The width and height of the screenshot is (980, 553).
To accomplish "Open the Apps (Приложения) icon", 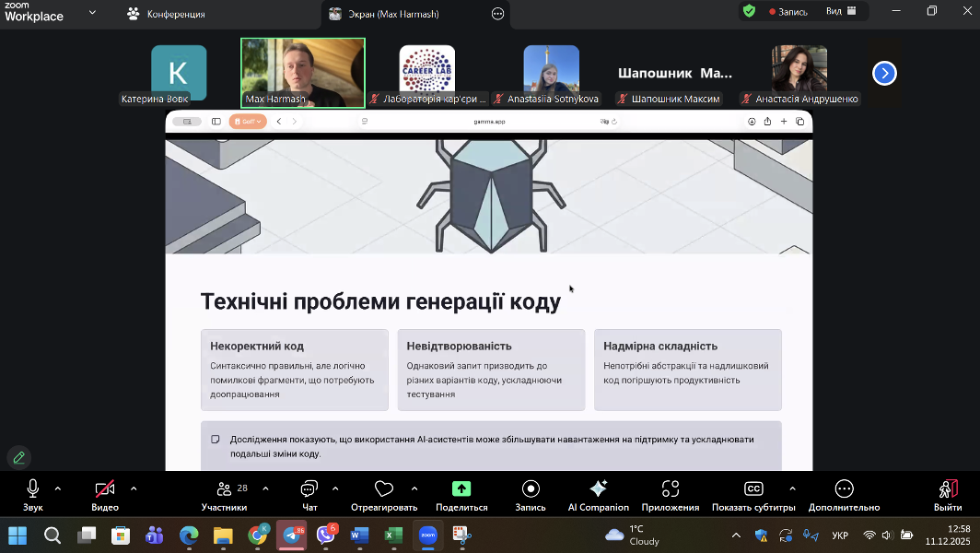I will (671, 489).
